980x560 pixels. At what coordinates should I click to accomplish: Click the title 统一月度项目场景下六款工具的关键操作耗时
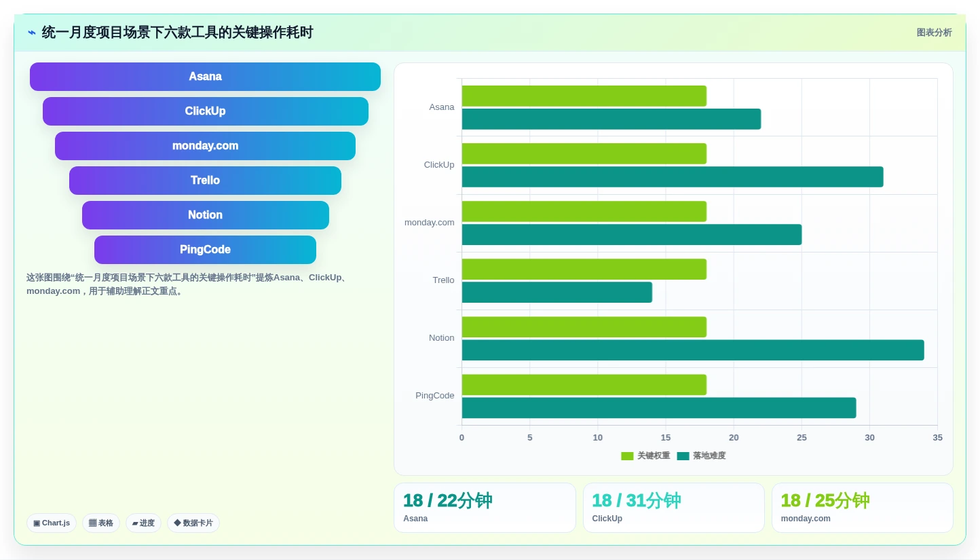(x=177, y=33)
